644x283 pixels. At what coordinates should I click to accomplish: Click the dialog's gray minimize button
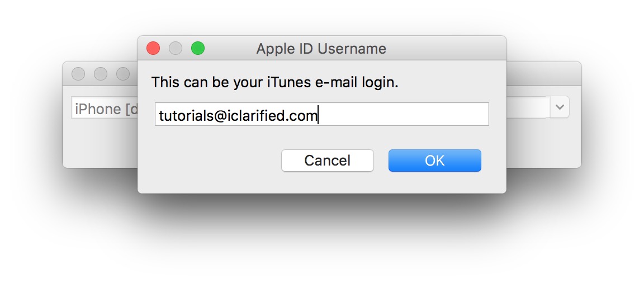pyautogui.click(x=176, y=49)
